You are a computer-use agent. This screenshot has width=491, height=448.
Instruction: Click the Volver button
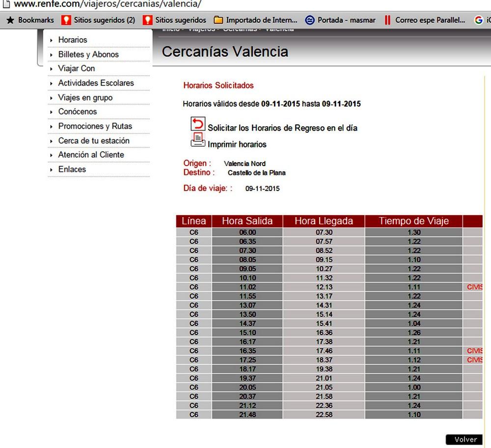click(464, 440)
